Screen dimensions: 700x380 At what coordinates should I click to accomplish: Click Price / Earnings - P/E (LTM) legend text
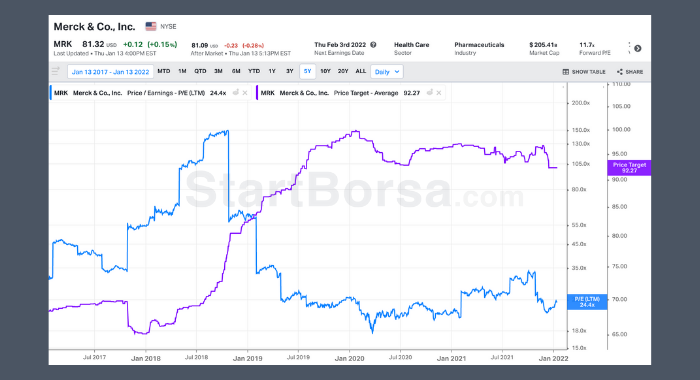[x=166, y=93]
